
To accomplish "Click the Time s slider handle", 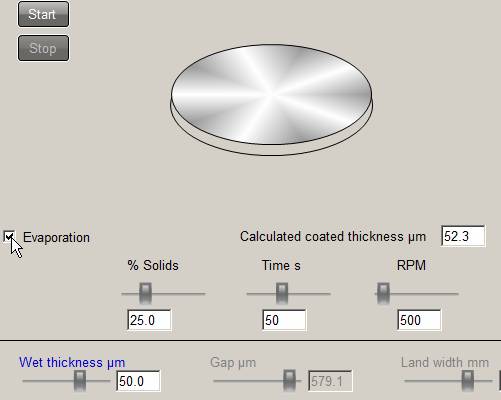I will (x=282, y=293).
